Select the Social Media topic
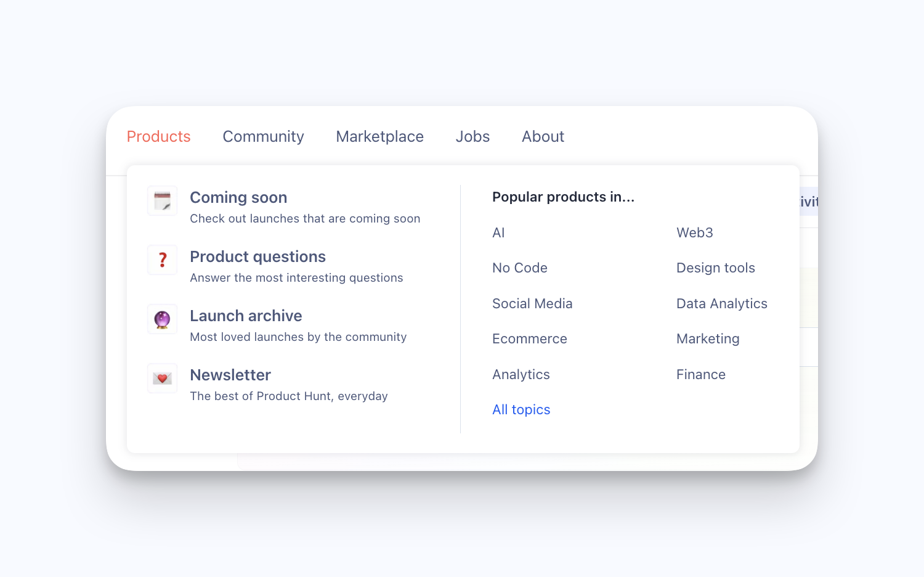 coord(532,303)
